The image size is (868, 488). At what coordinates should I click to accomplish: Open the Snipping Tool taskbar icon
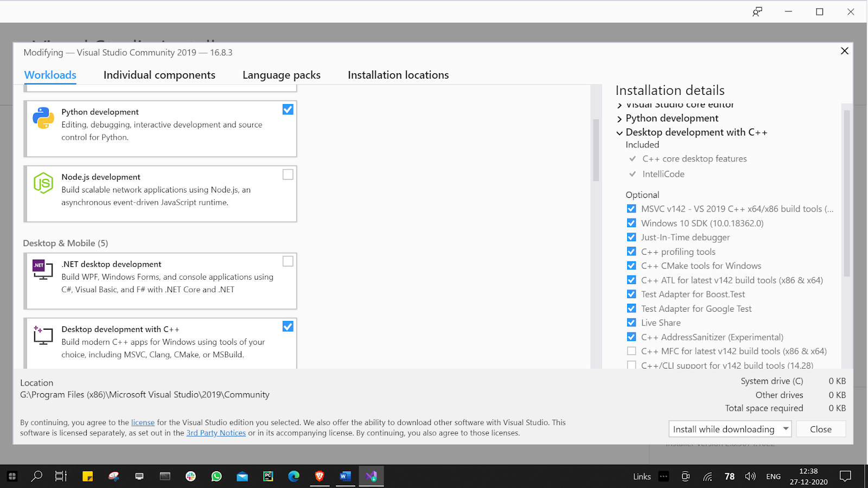(113, 476)
